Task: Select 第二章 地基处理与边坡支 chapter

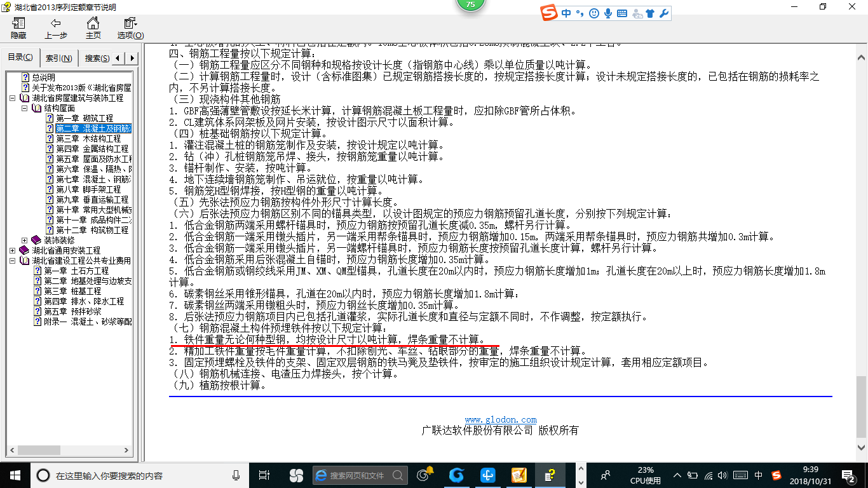Action: [88, 281]
